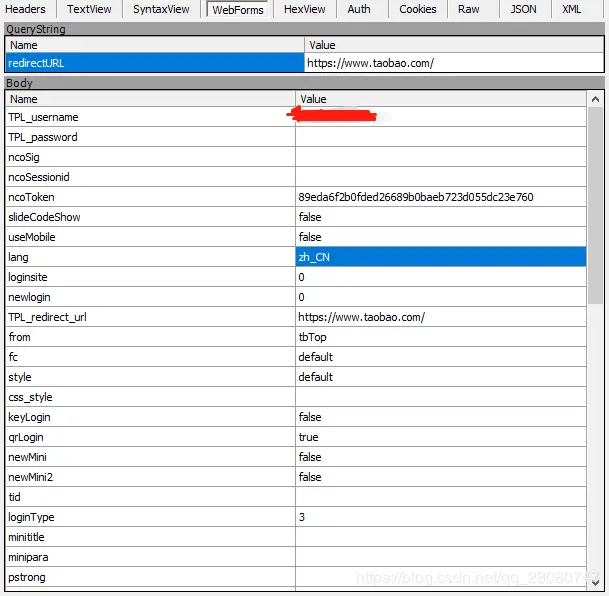
Task: Click the highlighted zh_CN value
Action: coord(441,257)
